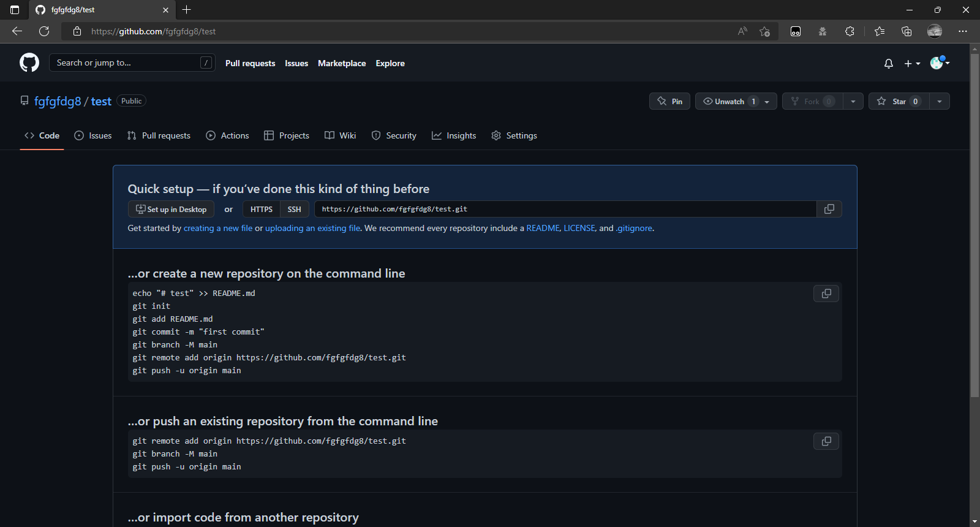Reload the page with refresh icon

44,31
